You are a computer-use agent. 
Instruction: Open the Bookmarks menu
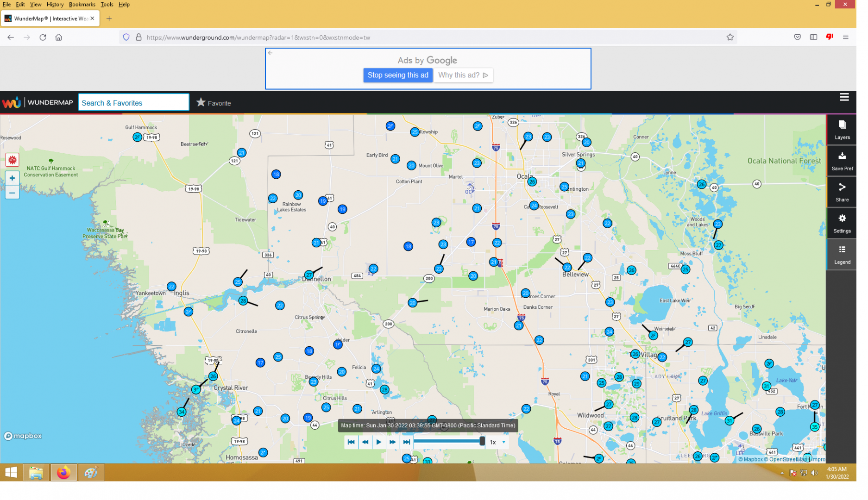tap(83, 5)
